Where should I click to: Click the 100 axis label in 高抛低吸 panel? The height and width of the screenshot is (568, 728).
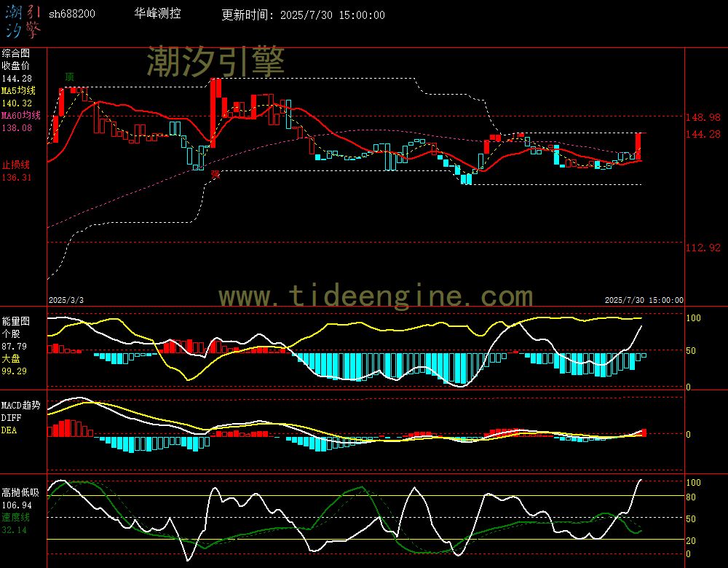693,483
